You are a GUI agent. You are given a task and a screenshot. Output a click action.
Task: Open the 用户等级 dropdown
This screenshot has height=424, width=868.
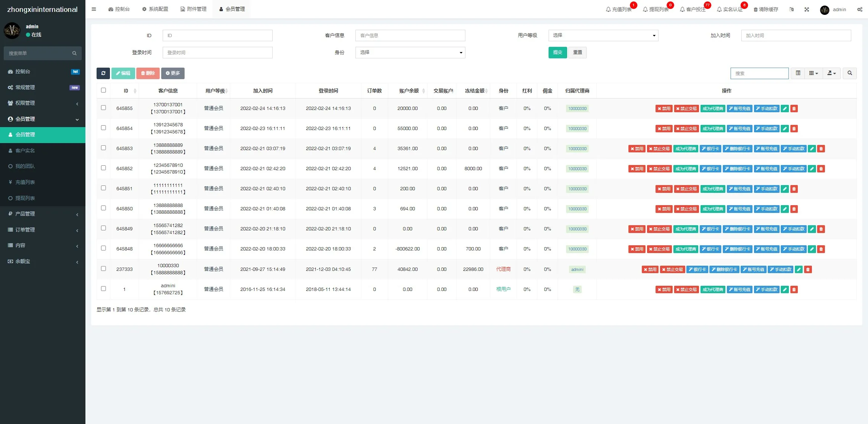[x=603, y=36]
